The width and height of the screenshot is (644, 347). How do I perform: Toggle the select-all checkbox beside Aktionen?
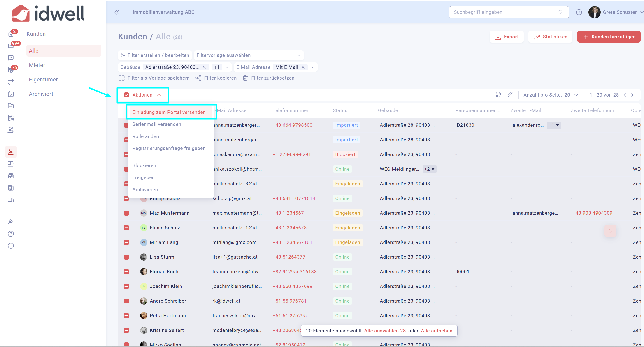pos(126,95)
